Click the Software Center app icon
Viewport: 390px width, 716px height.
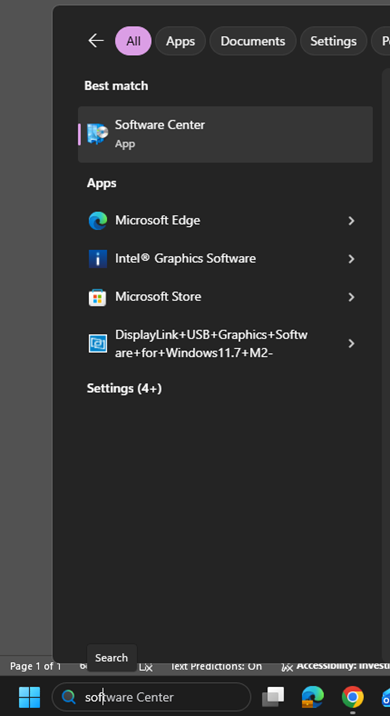tap(98, 134)
